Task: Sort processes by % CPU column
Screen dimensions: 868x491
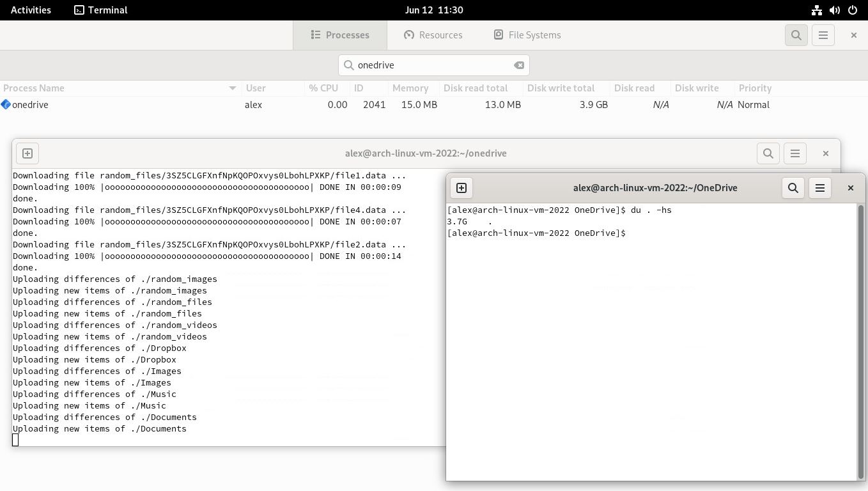Action: coord(324,88)
